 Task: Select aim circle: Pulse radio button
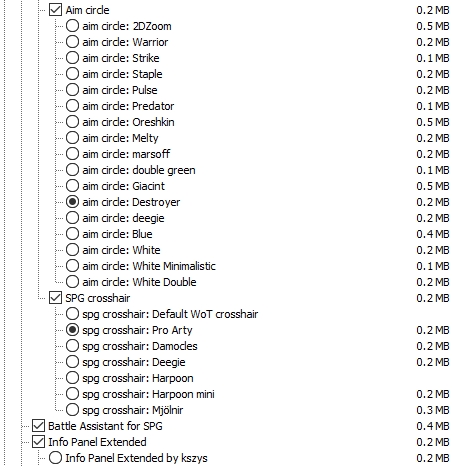(x=72, y=90)
